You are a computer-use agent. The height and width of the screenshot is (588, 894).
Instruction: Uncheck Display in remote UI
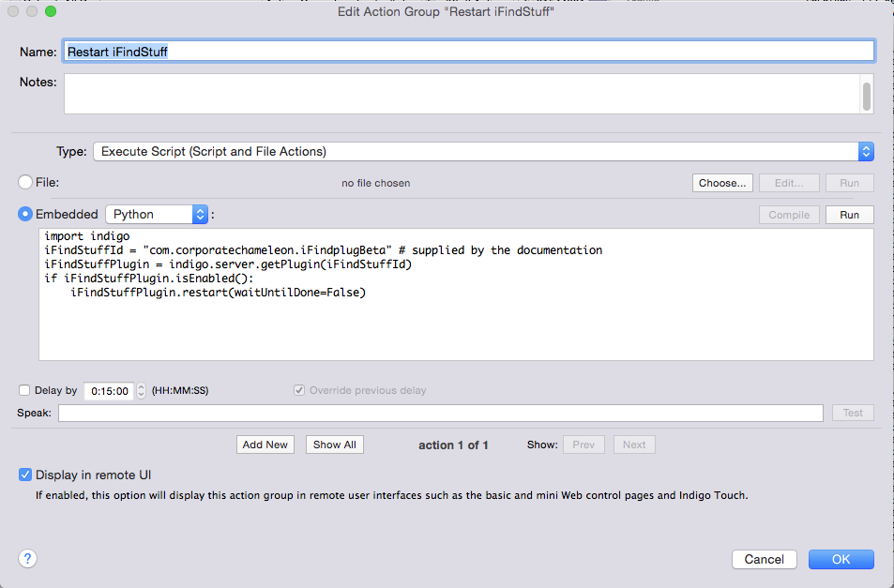(x=25, y=475)
